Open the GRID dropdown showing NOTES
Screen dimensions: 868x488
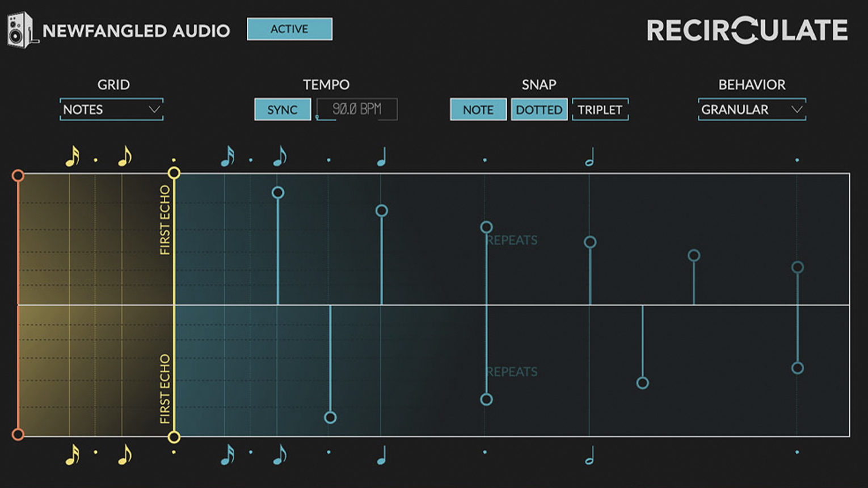(111, 109)
